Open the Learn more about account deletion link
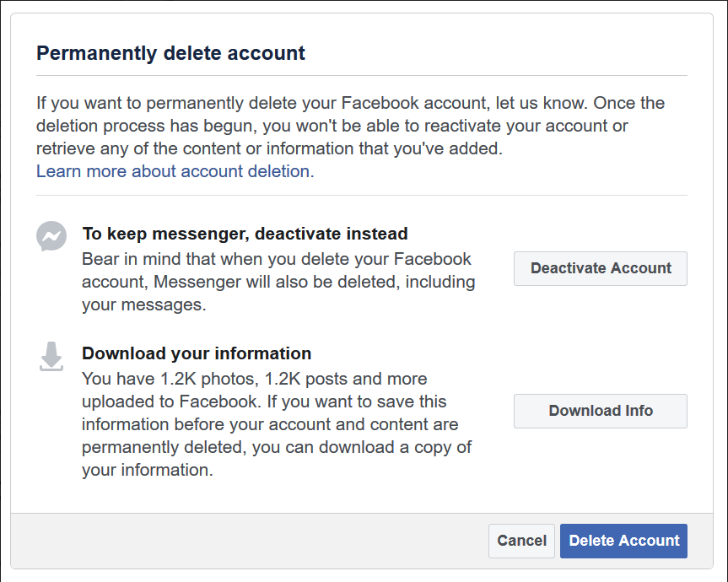Screen dimensions: 728x582 173,171
